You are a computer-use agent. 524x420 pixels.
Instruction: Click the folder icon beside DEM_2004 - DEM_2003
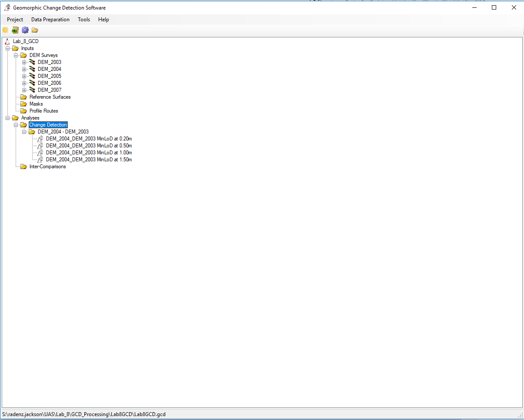pos(32,132)
